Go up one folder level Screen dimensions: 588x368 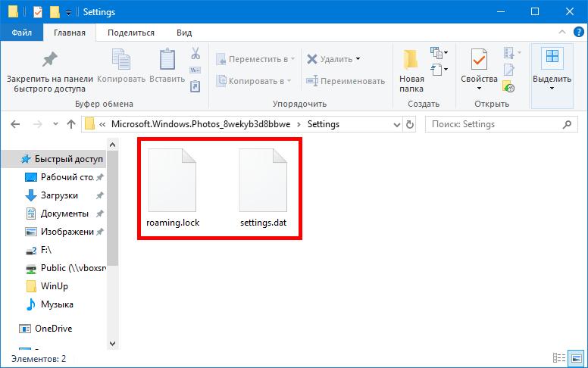coord(71,124)
